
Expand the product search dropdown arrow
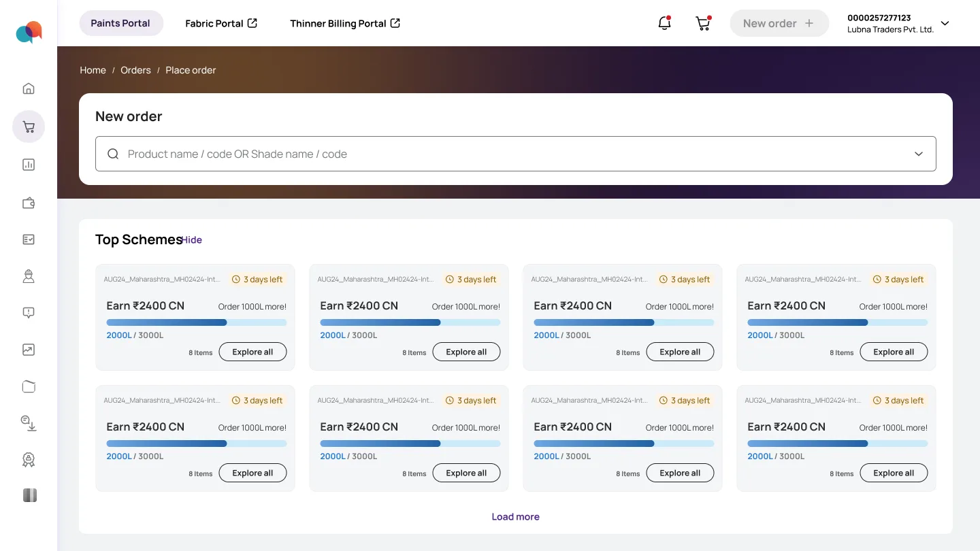coord(919,154)
